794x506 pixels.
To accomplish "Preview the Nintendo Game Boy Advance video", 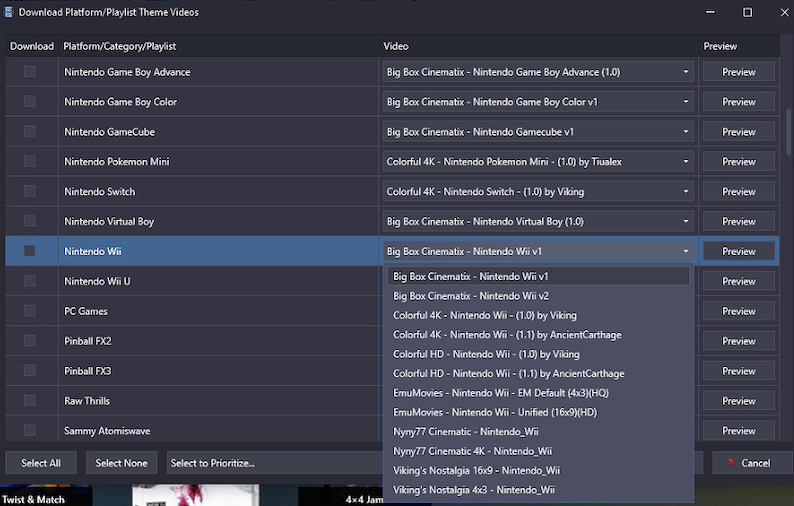I will (x=739, y=72).
